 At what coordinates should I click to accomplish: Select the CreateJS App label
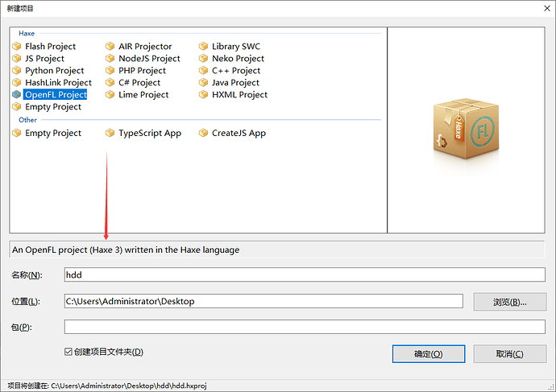click(239, 133)
